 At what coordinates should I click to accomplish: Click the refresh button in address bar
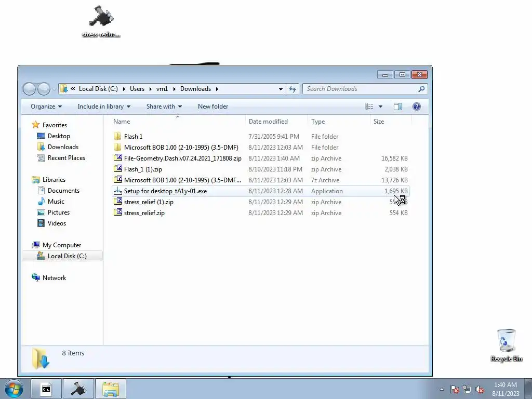[292, 89]
